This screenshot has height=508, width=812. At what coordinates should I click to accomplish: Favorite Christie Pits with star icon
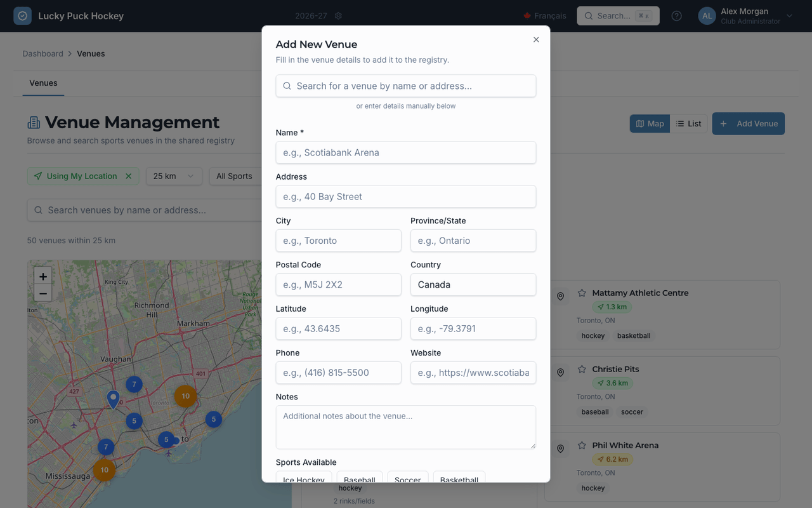(x=582, y=369)
